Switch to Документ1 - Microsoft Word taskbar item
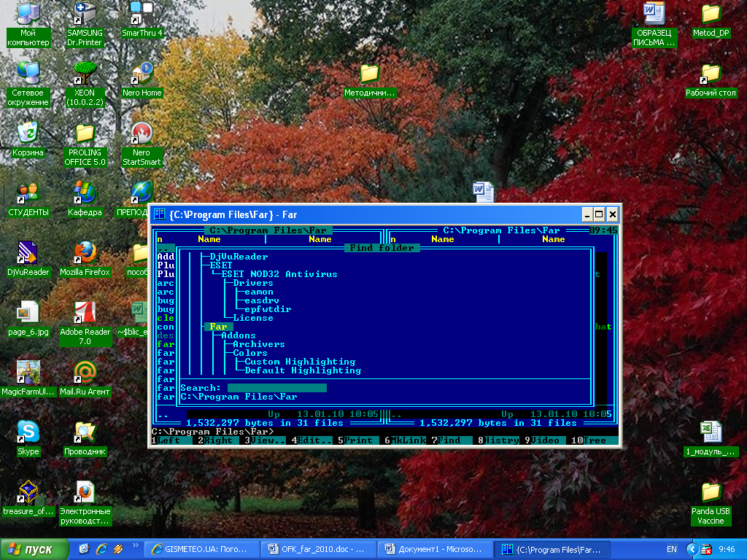747x560 pixels. point(435,549)
